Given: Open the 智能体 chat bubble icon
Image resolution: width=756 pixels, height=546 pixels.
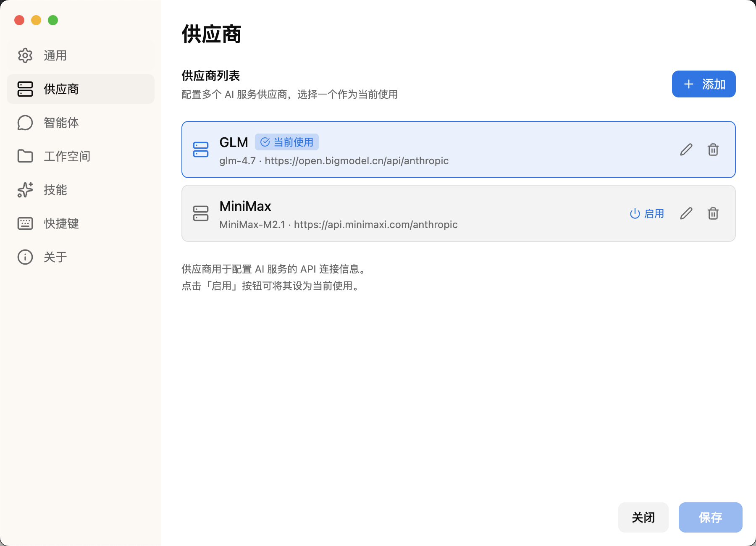Looking at the screenshot, I should 25,122.
